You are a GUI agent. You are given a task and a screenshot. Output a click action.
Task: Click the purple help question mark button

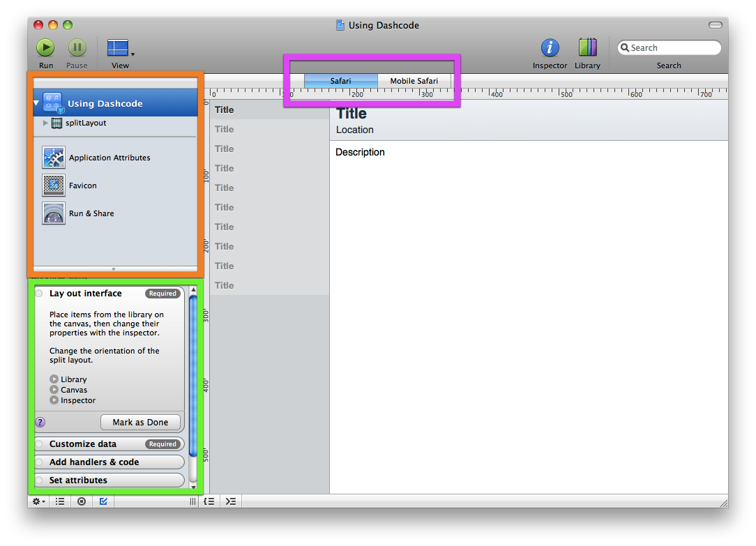40,422
